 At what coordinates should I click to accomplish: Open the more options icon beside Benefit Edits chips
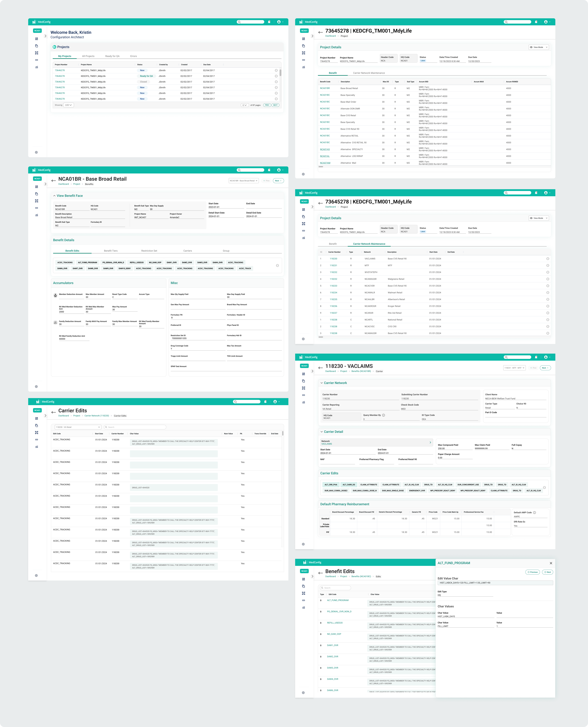pos(277,266)
